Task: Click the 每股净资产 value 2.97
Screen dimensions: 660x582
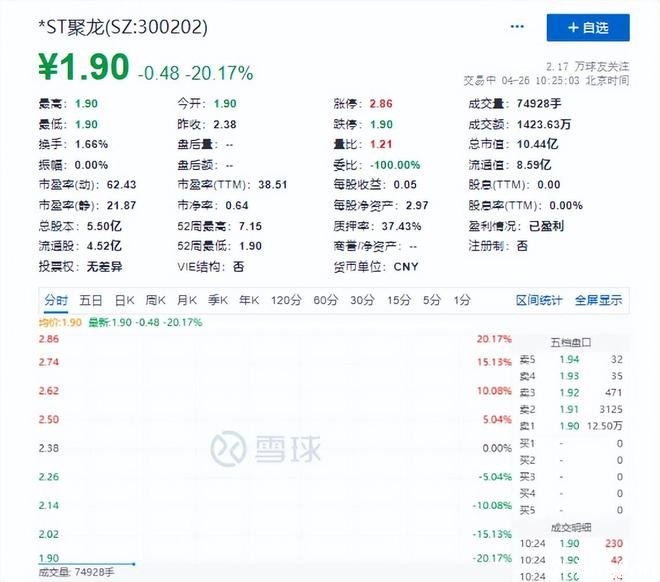Action: click(417, 205)
